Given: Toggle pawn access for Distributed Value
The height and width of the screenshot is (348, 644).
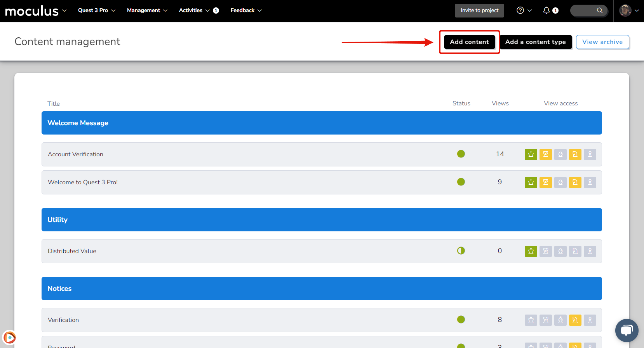Looking at the screenshot, I should 590,251.
